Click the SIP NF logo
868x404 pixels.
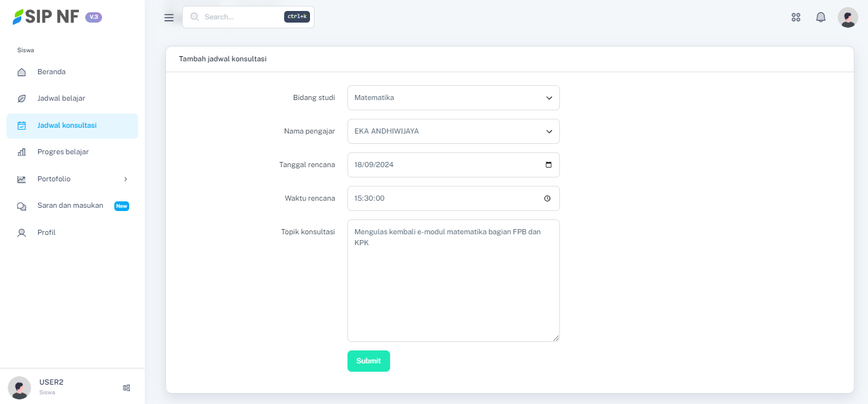pyautogui.click(x=45, y=17)
